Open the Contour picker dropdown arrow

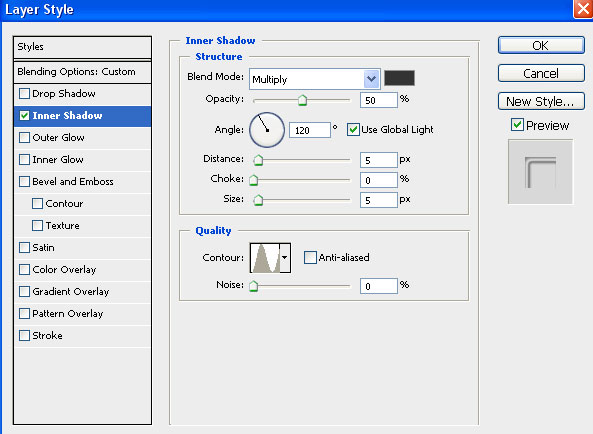285,257
